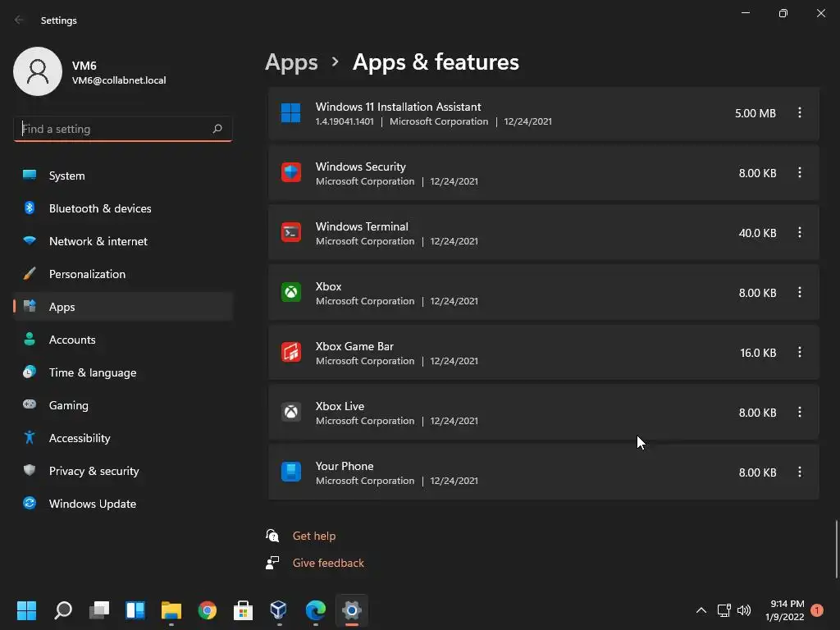Click the Find a setting search box
This screenshot has height=630, width=840.
pyautogui.click(x=123, y=129)
